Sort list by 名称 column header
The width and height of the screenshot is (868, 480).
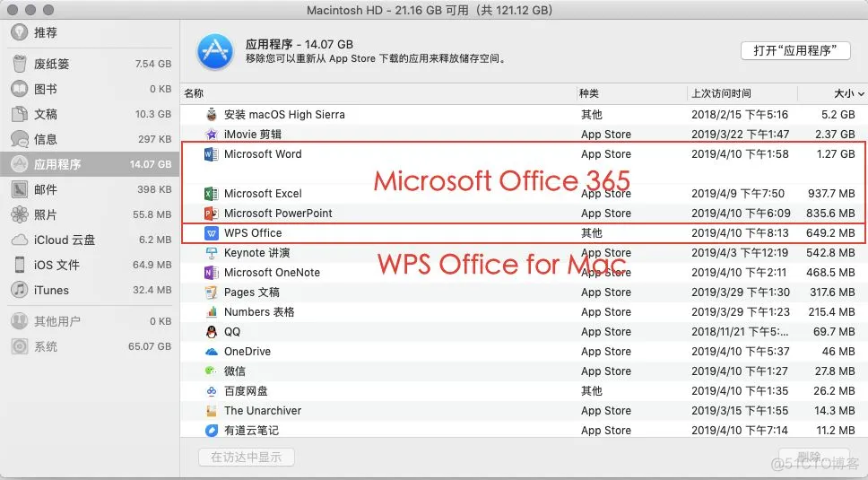coord(194,93)
